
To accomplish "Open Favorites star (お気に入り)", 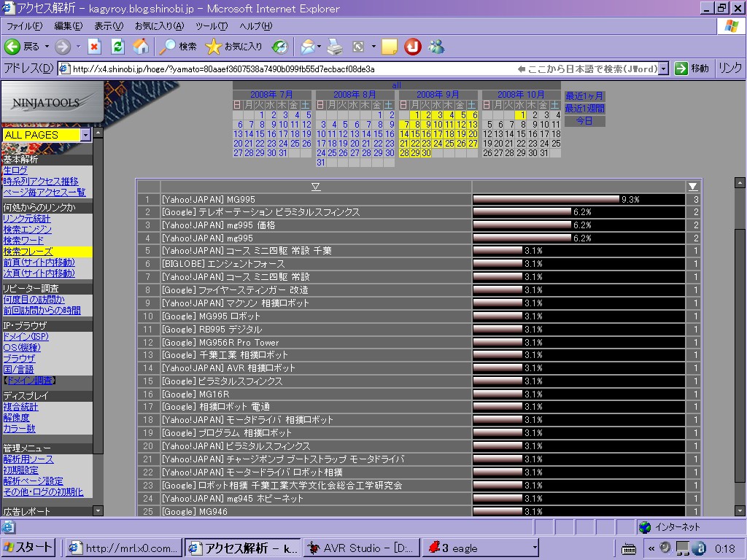I will click(233, 46).
